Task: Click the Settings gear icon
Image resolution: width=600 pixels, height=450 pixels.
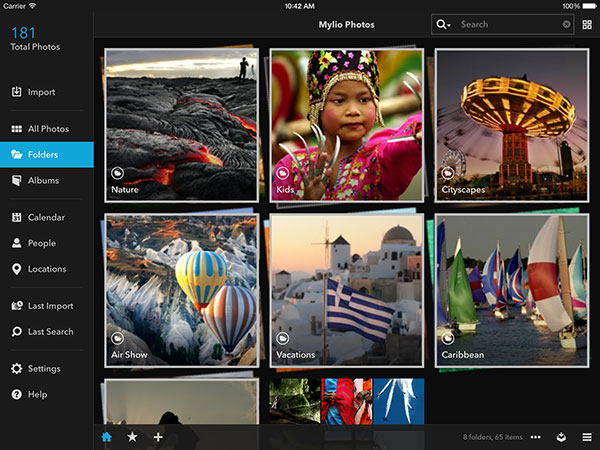Action: pyautogui.click(x=16, y=368)
